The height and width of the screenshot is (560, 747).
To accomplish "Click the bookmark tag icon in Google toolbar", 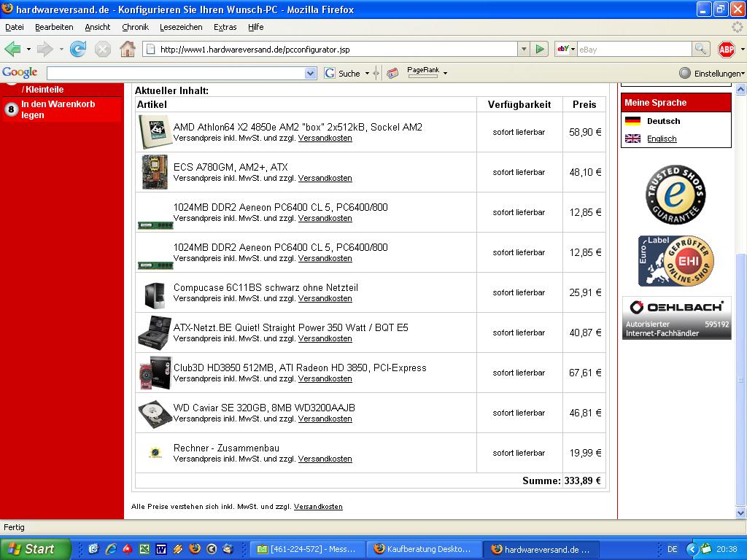I will (x=392, y=74).
